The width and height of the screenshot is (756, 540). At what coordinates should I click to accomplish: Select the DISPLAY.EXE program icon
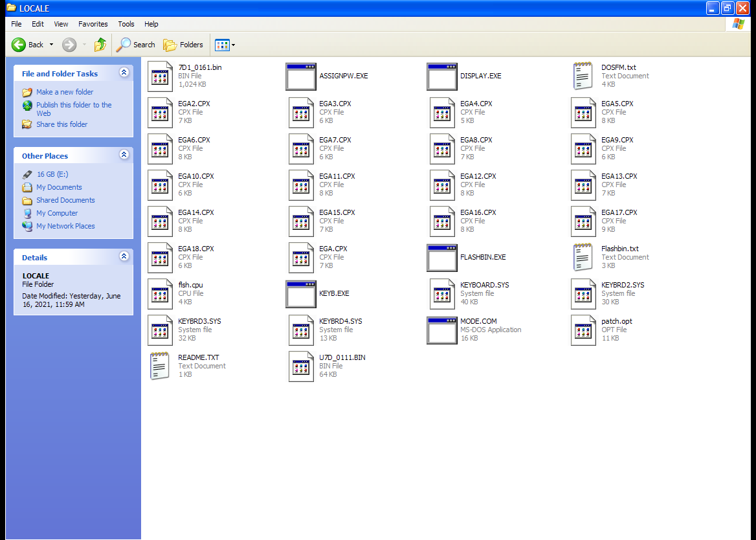click(442, 76)
